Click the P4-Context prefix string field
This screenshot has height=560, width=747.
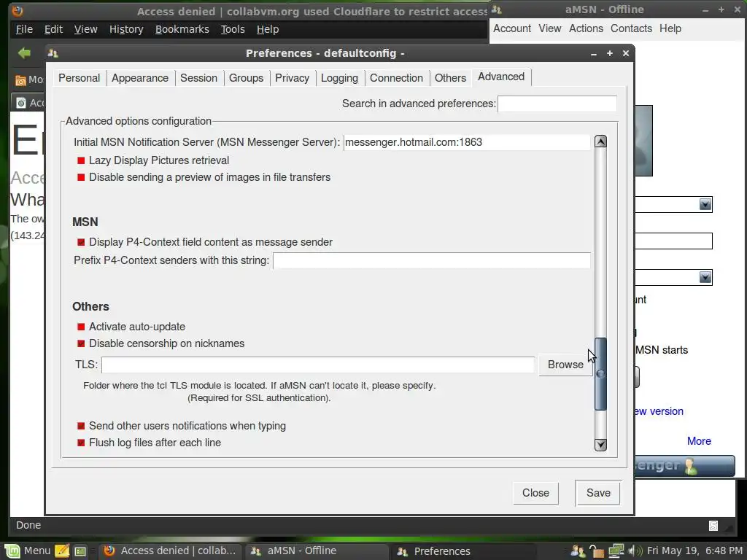click(x=432, y=260)
